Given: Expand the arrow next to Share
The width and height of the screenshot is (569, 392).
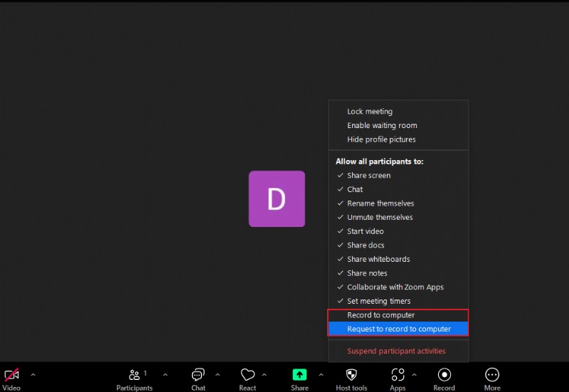Looking at the screenshot, I should [x=321, y=375].
